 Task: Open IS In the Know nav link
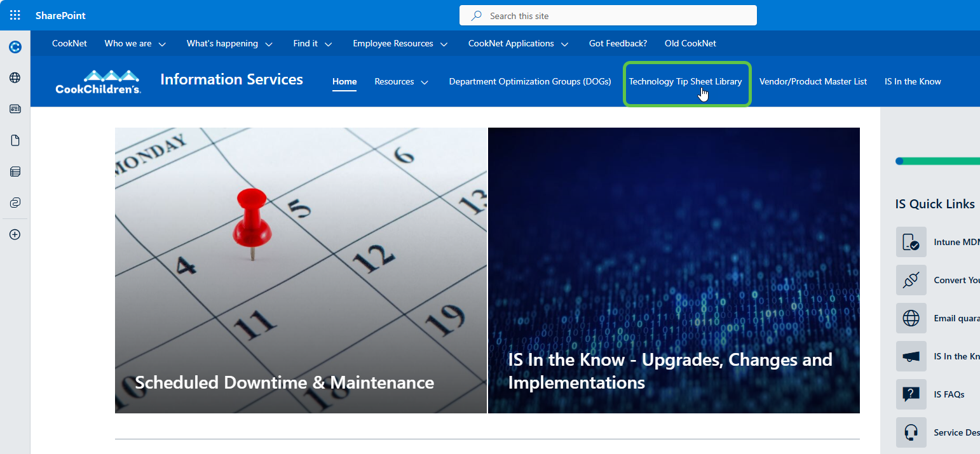tap(913, 81)
